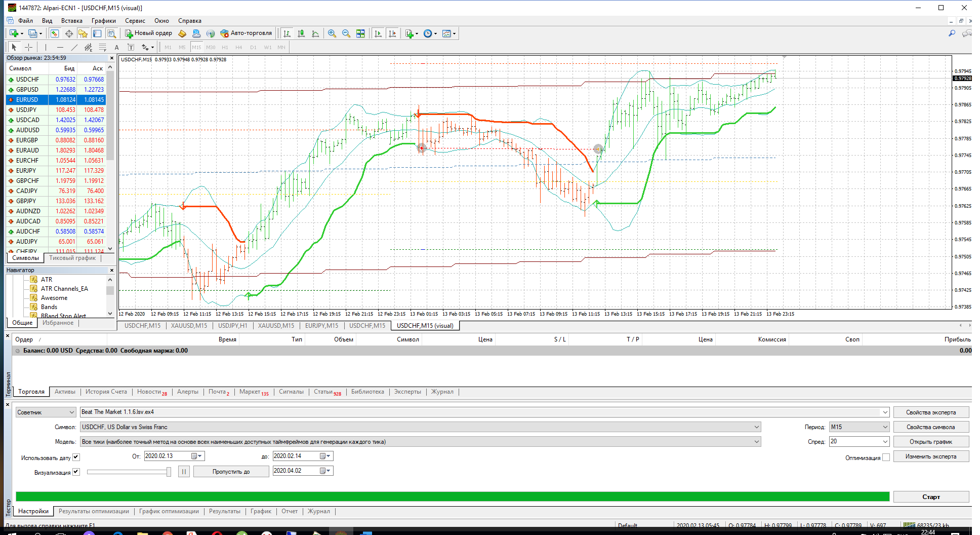Toggle the Визуализация checkbox
The width and height of the screenshot is (980, 535).
point(76,472)
